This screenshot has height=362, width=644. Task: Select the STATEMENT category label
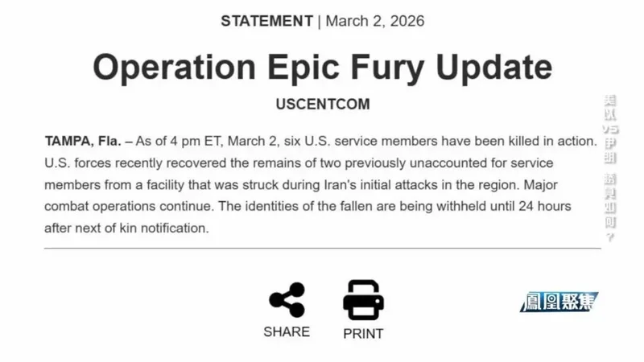pyautogui.click(x=266, y=21)
